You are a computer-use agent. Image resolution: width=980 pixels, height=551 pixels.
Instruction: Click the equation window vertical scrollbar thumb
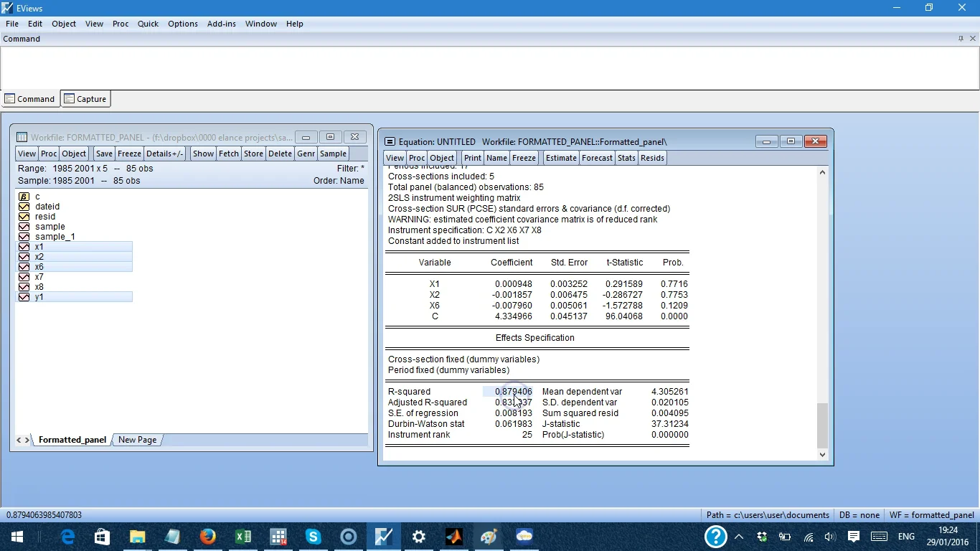point(822,425)
